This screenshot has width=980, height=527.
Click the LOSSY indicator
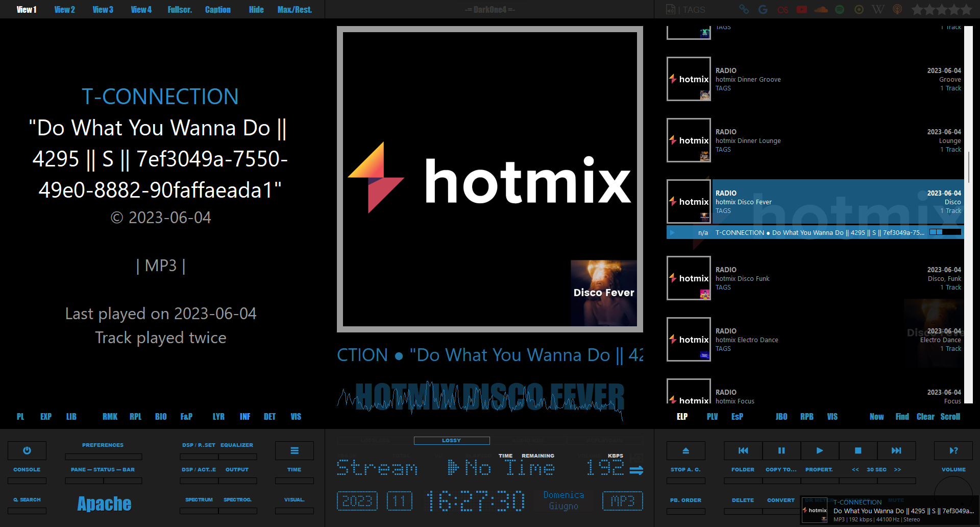click(452, 440)
